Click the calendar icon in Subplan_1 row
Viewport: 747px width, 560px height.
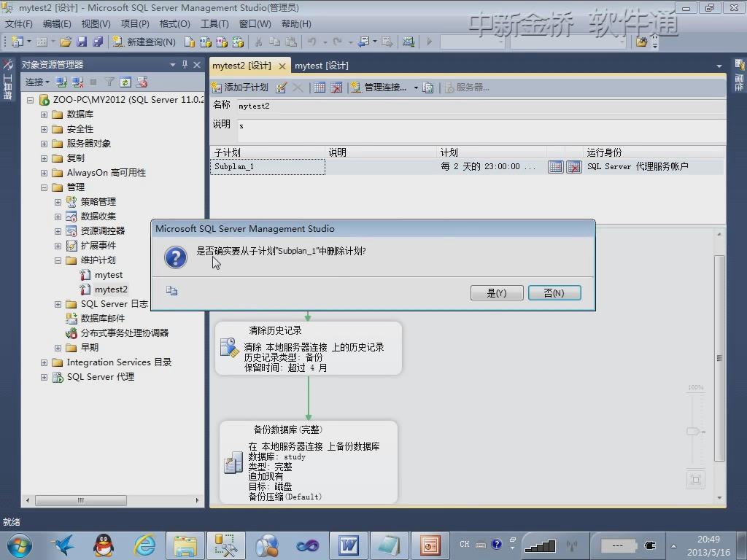pos(555,167)
